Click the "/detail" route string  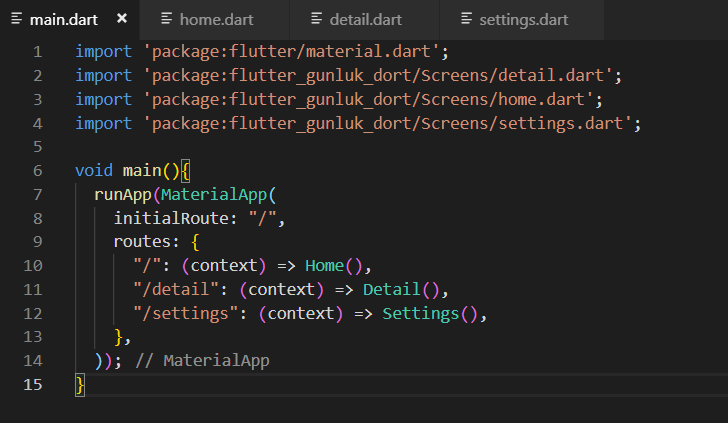click(x=176, y=290)
